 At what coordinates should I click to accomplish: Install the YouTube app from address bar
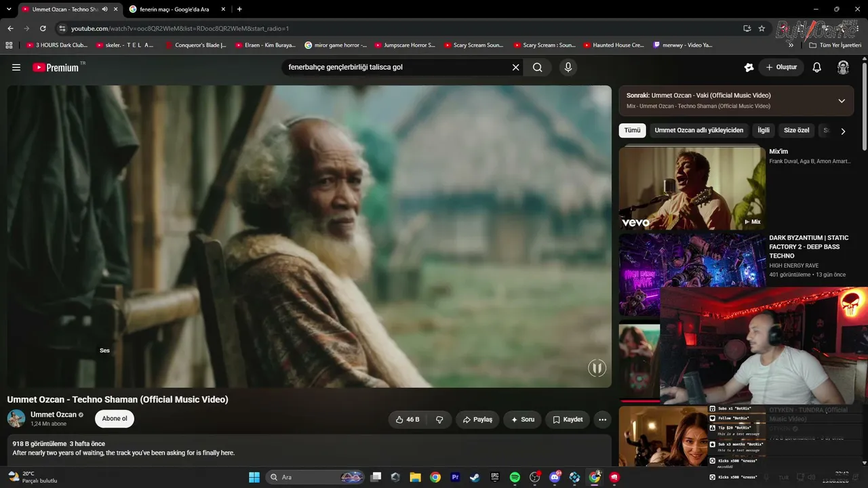pos(747,28)
